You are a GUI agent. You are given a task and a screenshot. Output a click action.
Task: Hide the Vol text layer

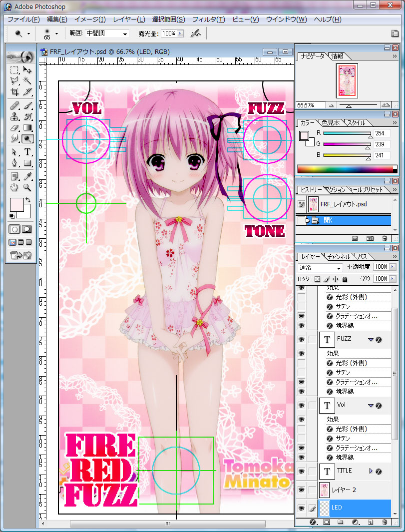pyautogui.click(x=301, y=406)
